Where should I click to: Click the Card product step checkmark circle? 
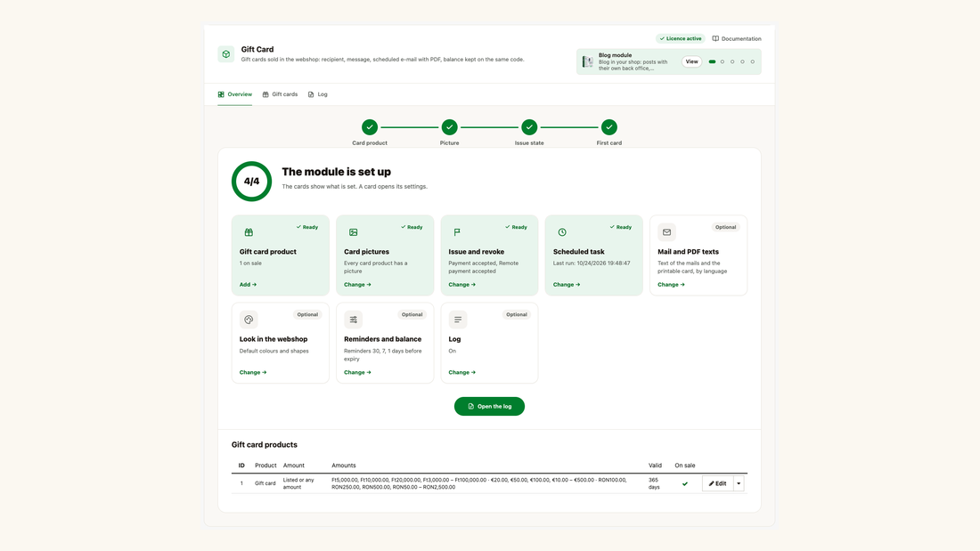coord(370,127)
